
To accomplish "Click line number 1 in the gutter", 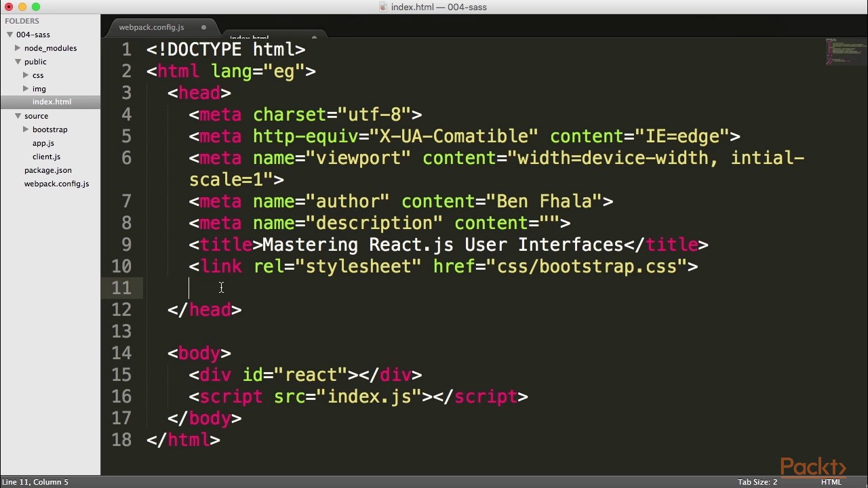I will pos(127,49).
